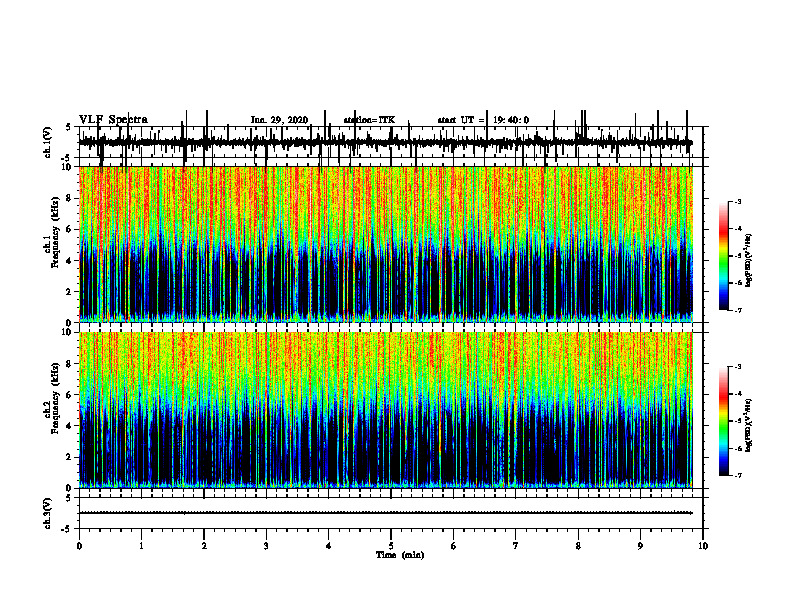
Task: Select the start UT time "19:40:0"
Action: (511, 120)
